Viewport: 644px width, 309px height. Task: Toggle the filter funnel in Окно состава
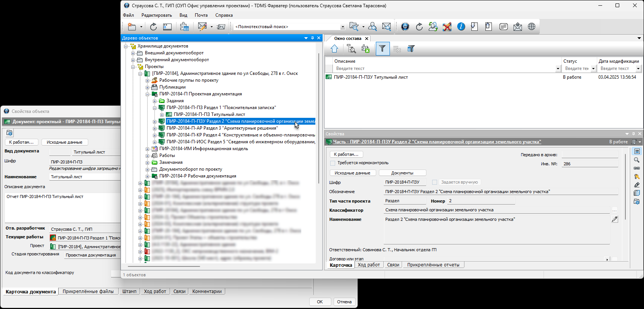tap(382, 49)
